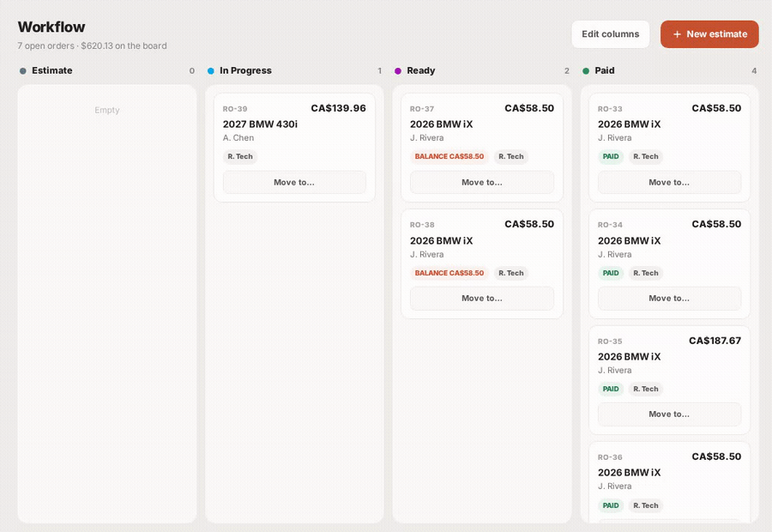The image size is (772, 532).
Task: Open Move to dropdown on RO-37 card
Action: coord(481,182)
